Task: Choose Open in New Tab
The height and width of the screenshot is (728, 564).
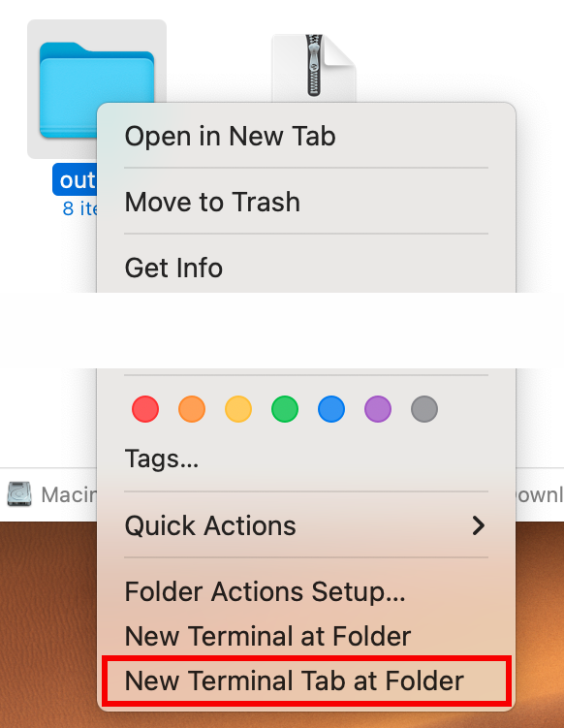Action: [x=306, y=137]
